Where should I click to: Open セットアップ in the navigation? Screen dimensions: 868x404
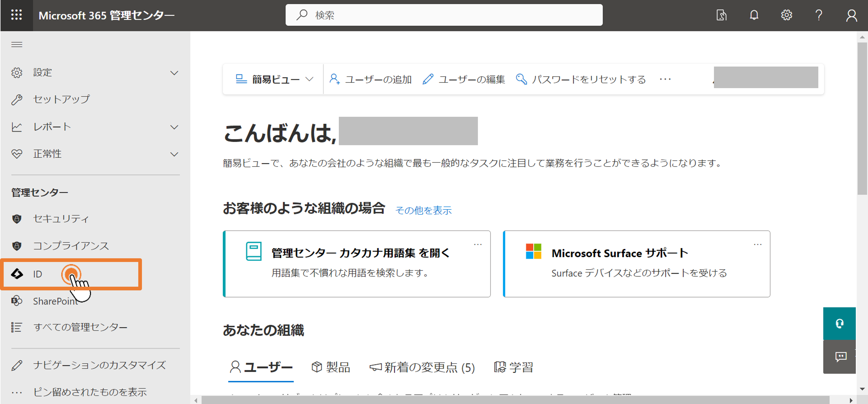[61, 99]
